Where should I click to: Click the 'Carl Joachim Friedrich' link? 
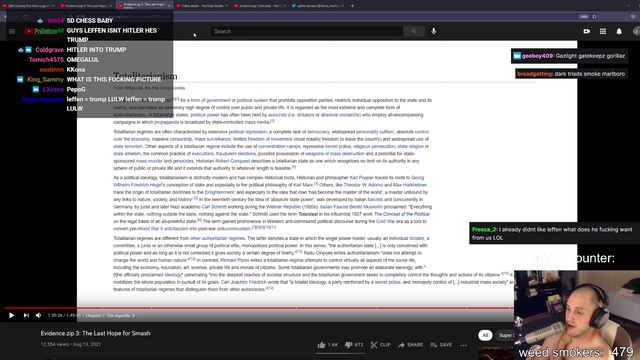[x=243, y=282]
